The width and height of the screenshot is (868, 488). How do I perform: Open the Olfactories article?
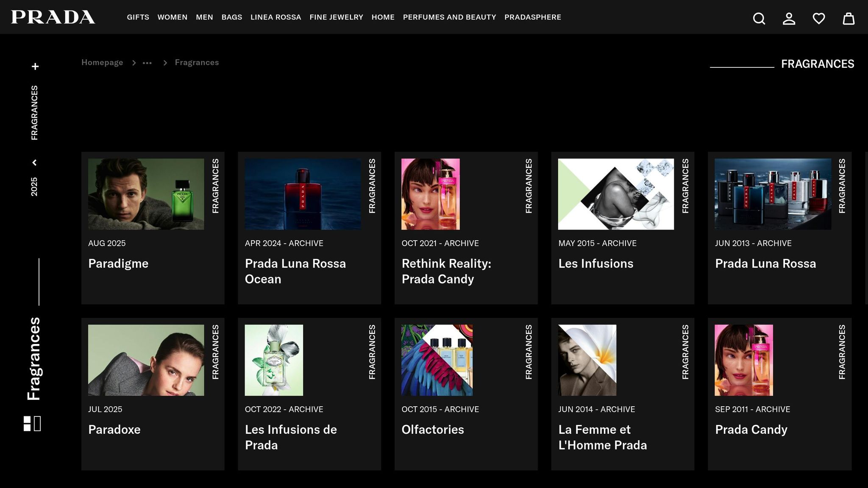coord(433,430)
